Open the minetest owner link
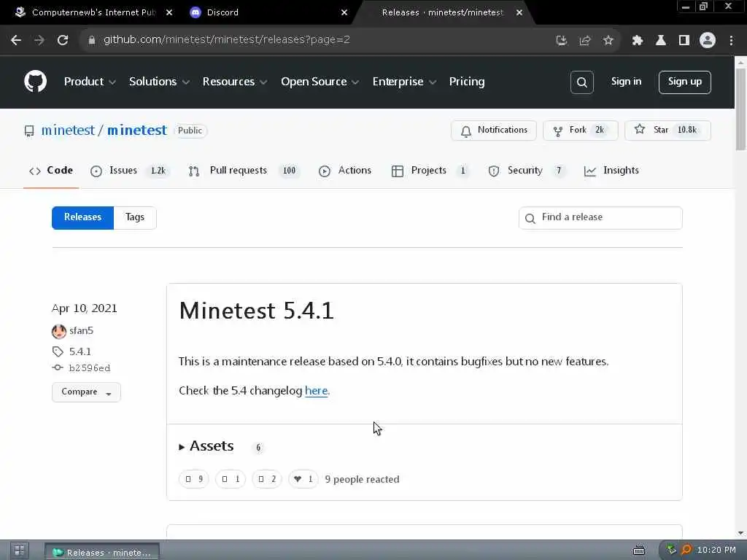The width and height of the screenshot is (747, 560). (x=68, y=131)
